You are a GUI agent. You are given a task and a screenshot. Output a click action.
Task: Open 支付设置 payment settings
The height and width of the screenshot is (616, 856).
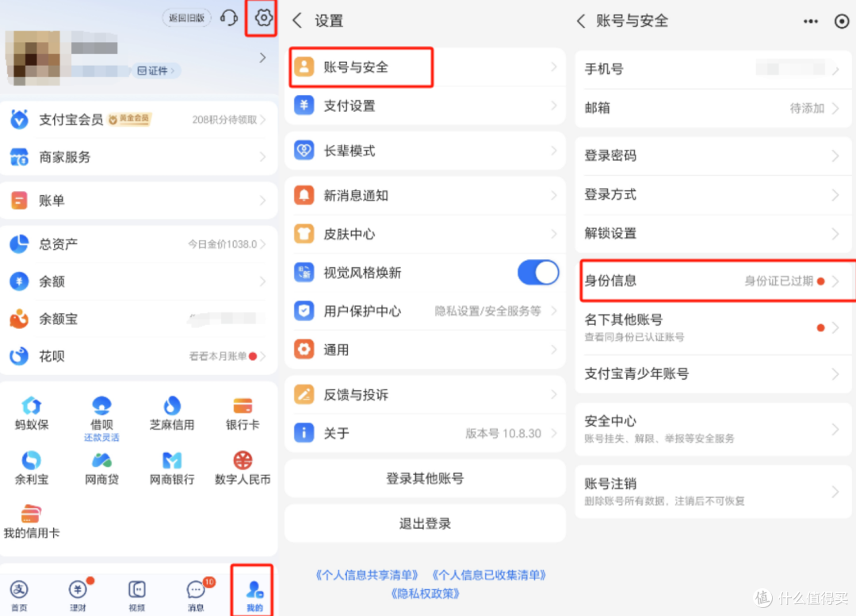click(x=425, y=105)
